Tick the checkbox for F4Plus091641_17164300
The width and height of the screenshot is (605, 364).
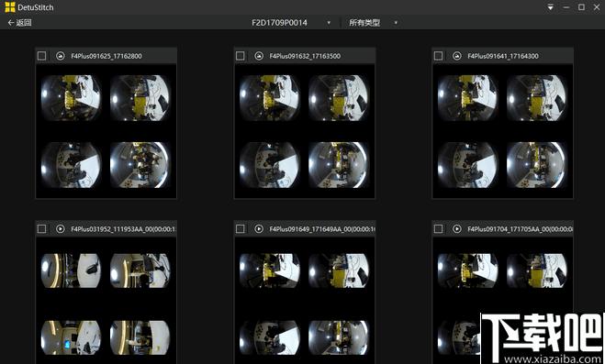(438, 56)
